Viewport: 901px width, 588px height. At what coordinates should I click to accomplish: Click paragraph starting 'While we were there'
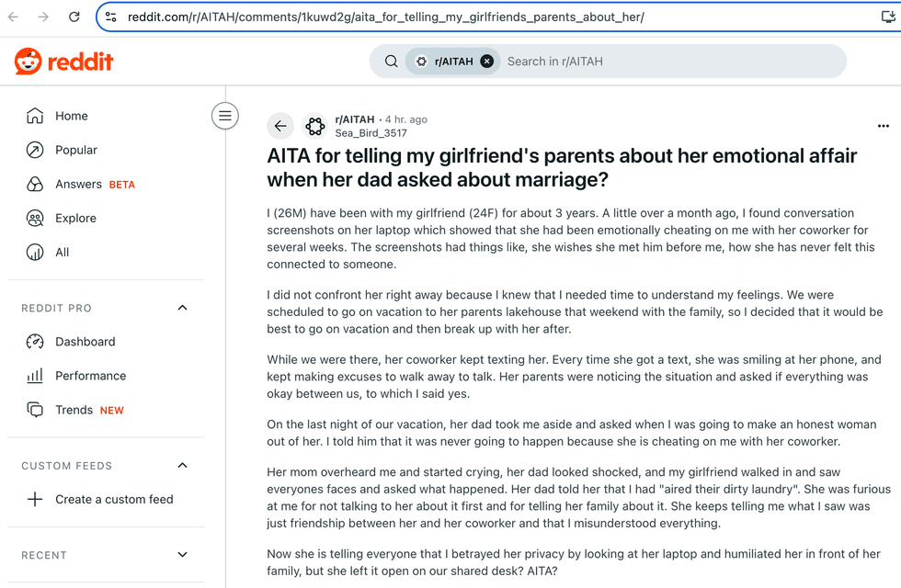[x=574, y=377]
